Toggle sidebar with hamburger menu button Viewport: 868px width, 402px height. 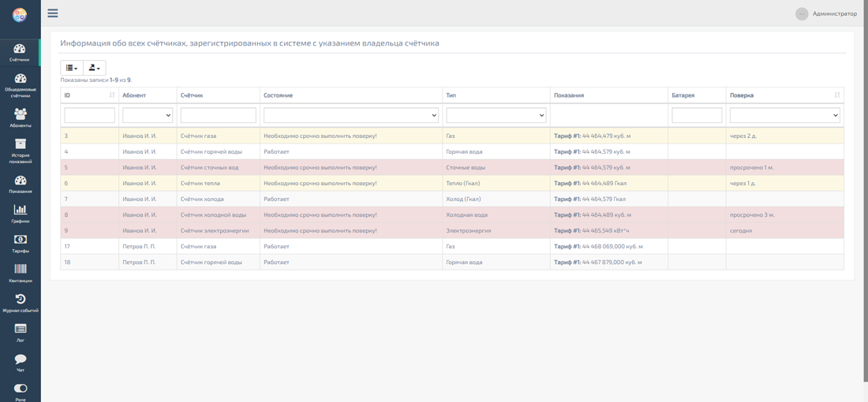click(x=53, y=13)
